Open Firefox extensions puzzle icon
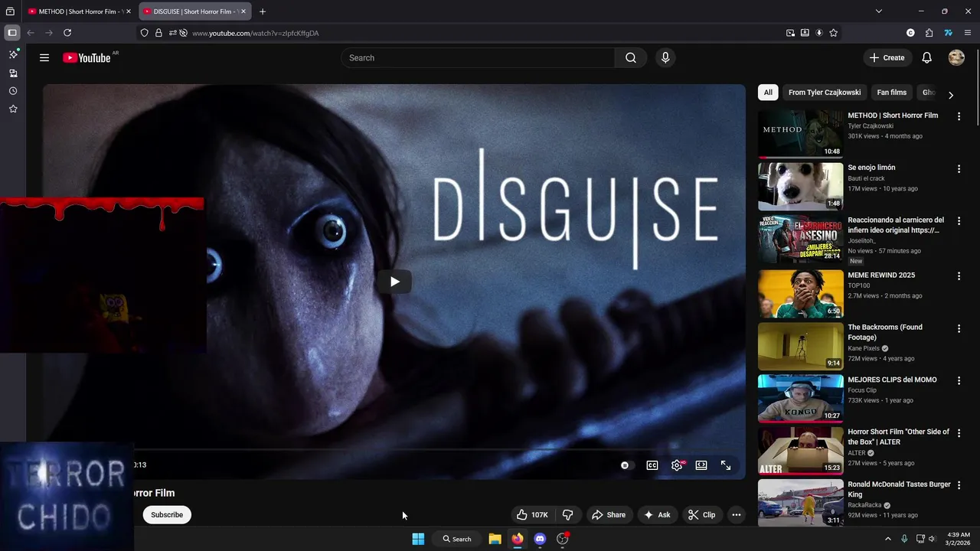This screenshot has width=980, height=551. (929, 33)
